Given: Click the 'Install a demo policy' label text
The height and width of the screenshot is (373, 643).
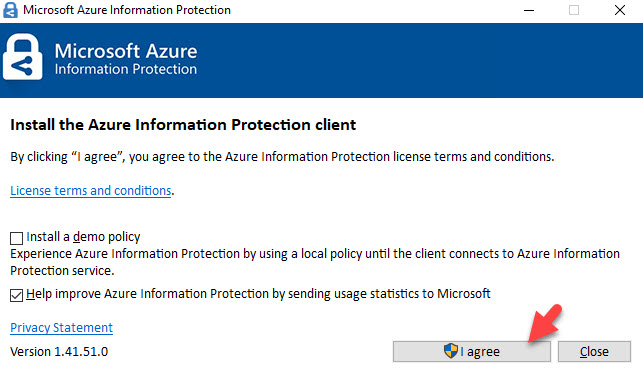Looking at the screenshot, I should [x=83, y=237].
